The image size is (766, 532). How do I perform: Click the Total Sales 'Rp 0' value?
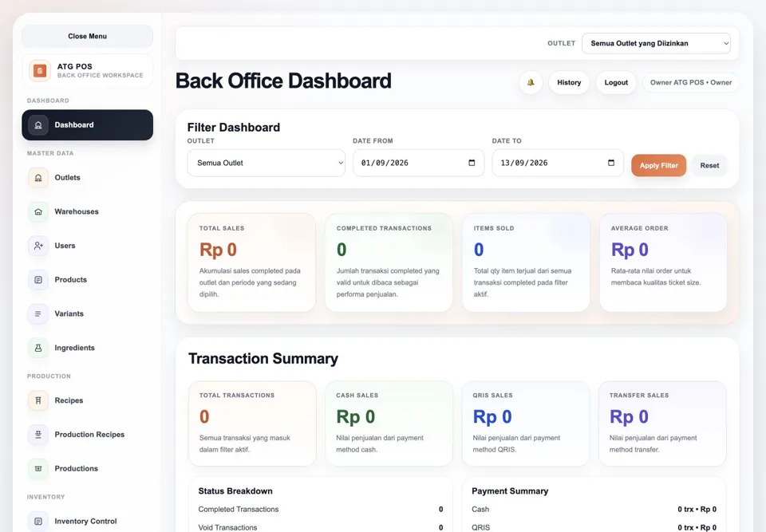218,250
